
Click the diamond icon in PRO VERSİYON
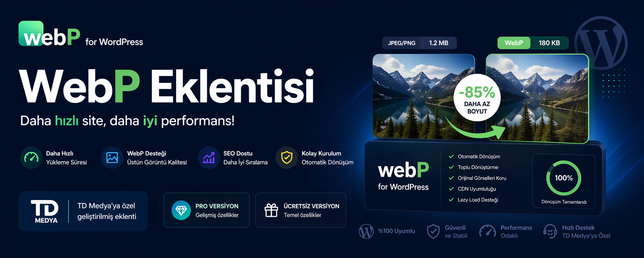tap(181, 210)
